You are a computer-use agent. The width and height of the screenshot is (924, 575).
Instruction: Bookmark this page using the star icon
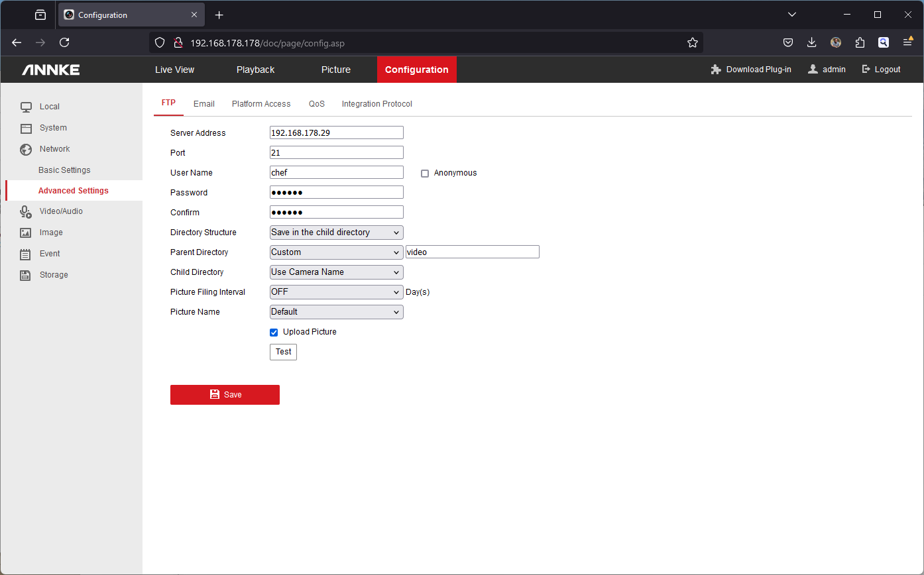693,42
